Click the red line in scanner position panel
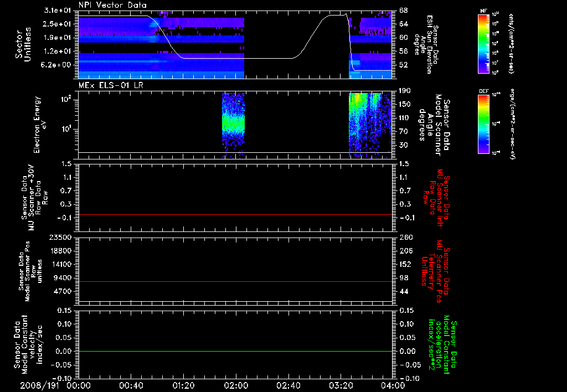 (235, 281)
